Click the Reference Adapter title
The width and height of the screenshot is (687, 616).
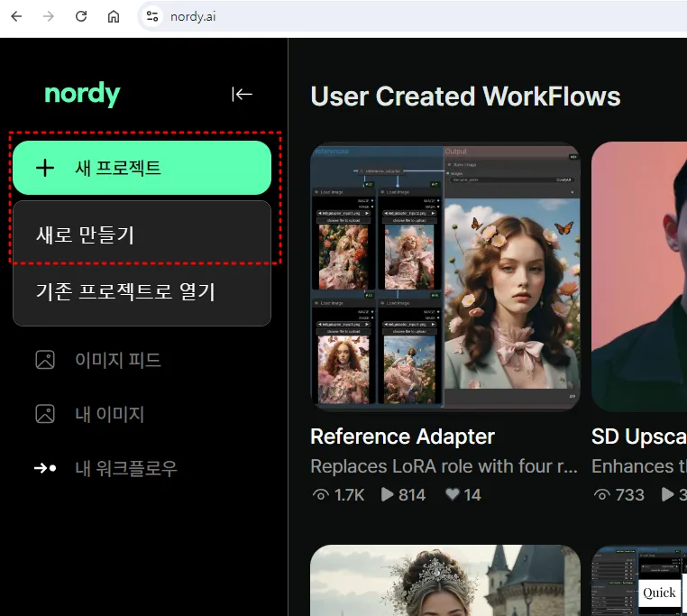click(403, 437)
